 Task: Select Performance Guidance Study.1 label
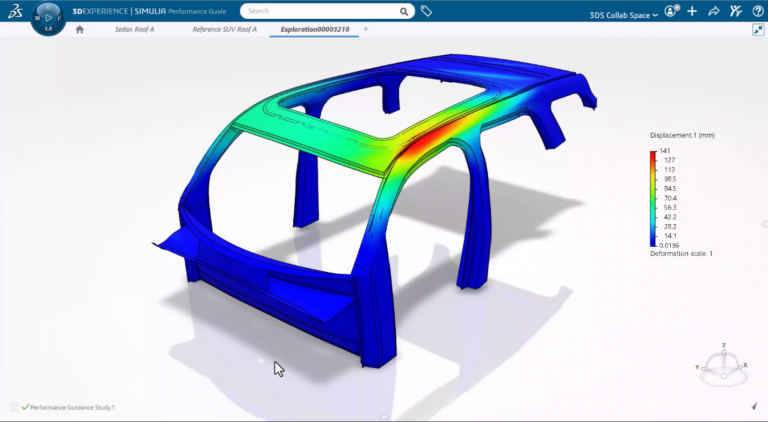tap(72, 407)
